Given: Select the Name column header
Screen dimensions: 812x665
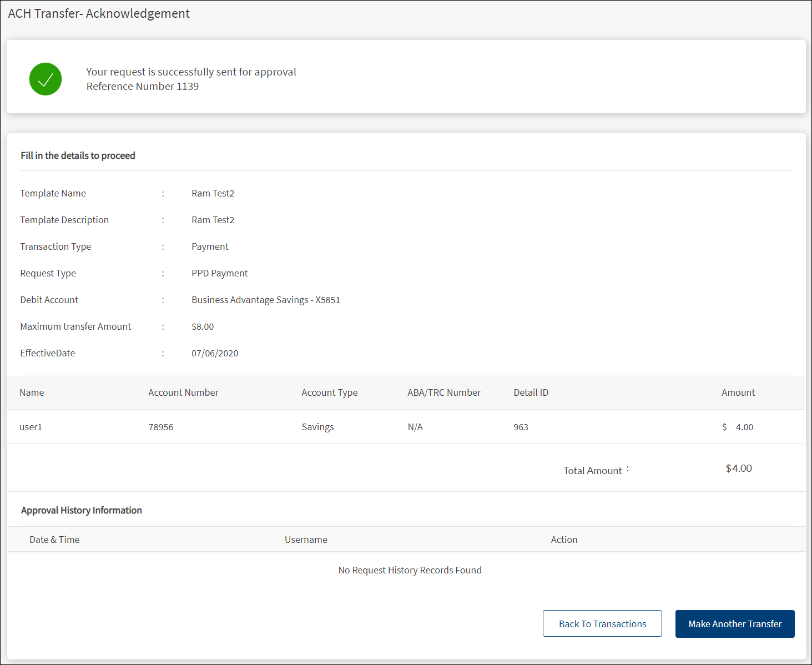Looking at the screenshot, I should point(32,392).
